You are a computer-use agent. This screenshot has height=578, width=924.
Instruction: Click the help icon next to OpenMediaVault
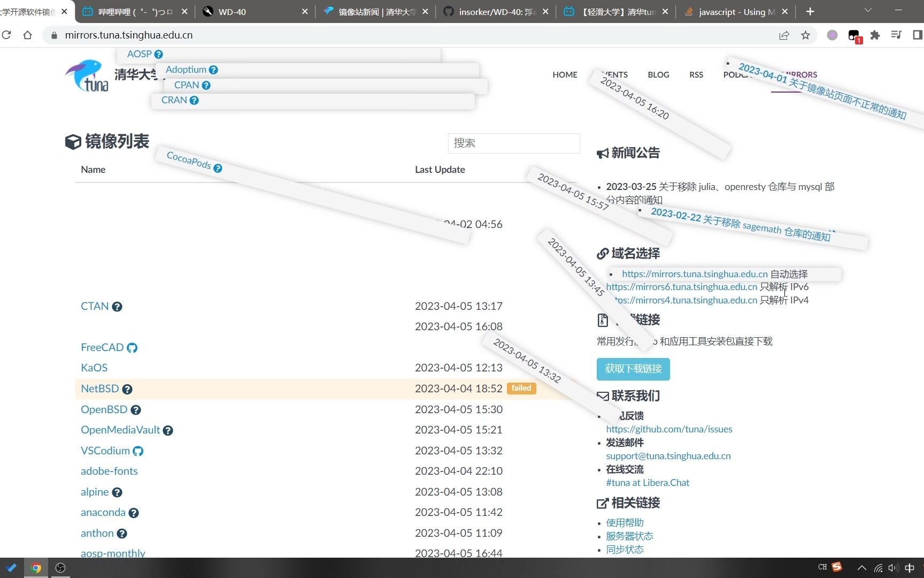(x=168, y=430)
